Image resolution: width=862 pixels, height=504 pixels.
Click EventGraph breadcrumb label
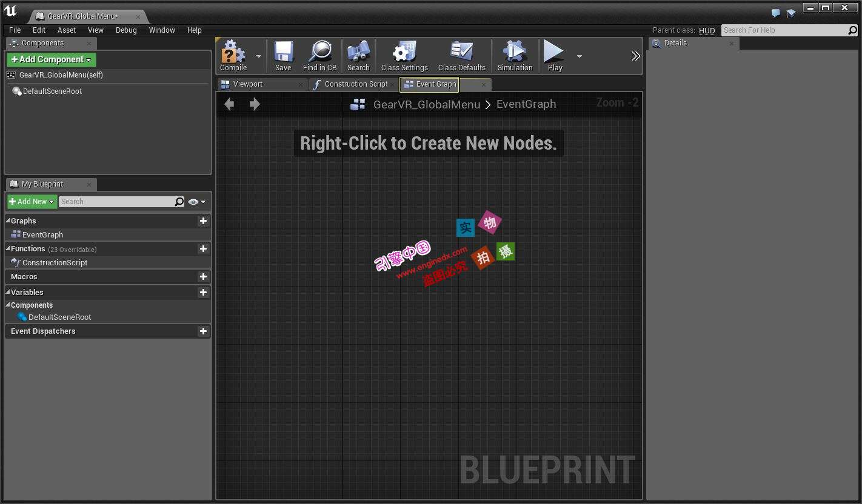[x=526, y=104]
